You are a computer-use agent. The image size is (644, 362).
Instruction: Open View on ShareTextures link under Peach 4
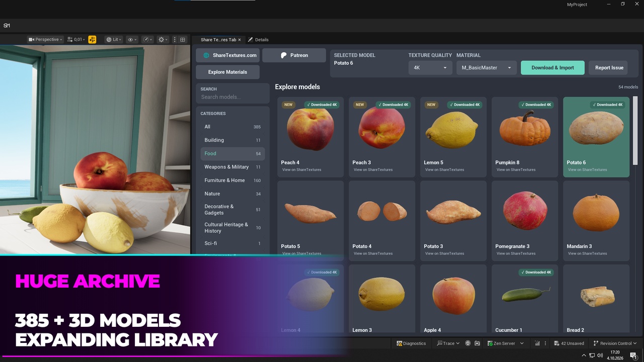(302, 170)
